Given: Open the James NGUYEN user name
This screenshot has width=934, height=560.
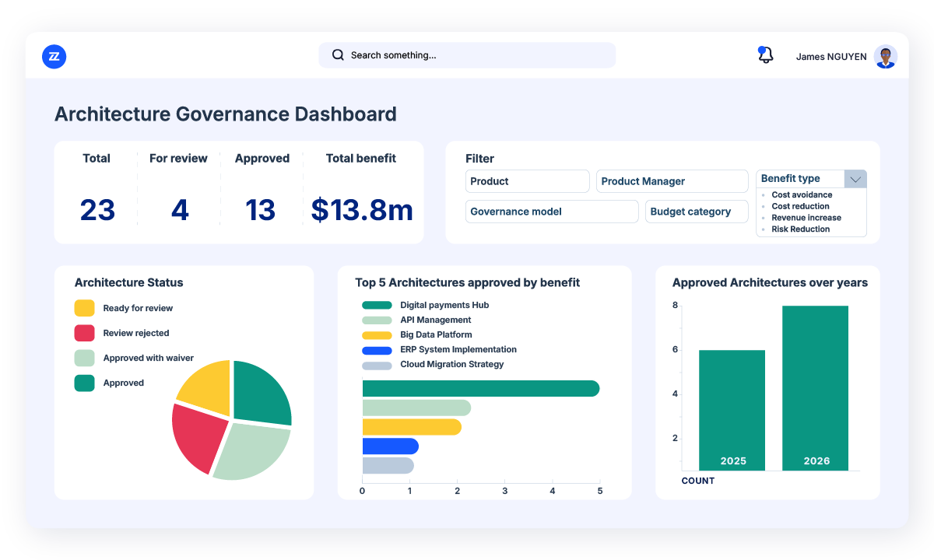Looking at the screenshot, I should (x=830, y=57).
